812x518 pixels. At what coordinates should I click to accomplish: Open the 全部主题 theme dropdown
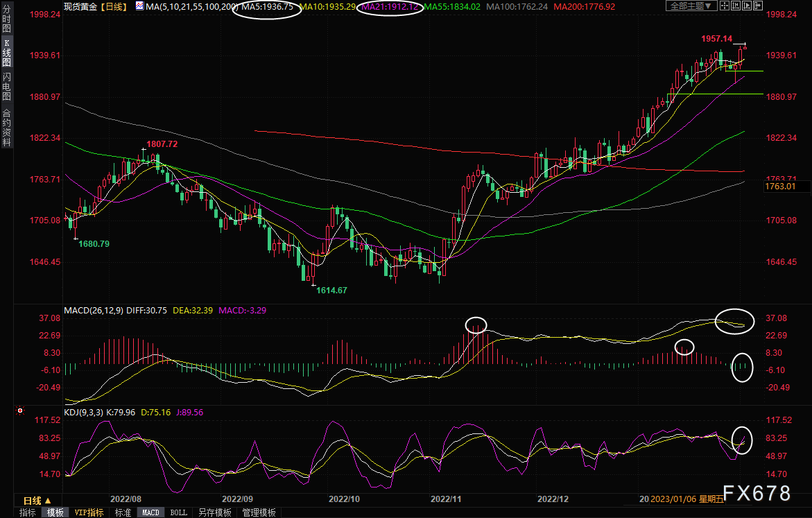pos(689,6)
